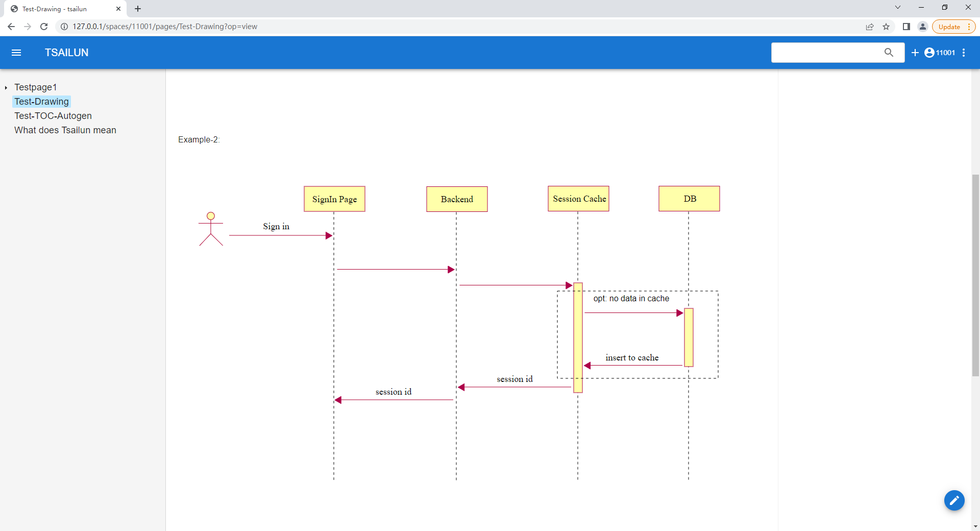Click the actor stick figure
Screen dimensions: 980x531
(x=211, y=229)
